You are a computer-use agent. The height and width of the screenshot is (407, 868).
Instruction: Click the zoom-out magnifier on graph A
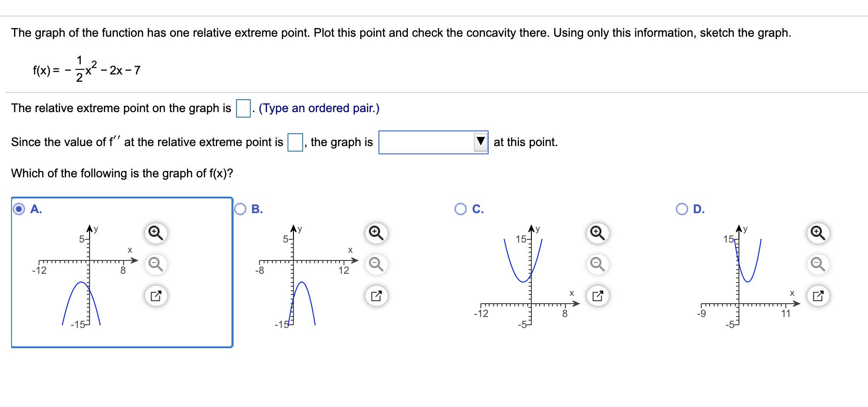(156, 265)
